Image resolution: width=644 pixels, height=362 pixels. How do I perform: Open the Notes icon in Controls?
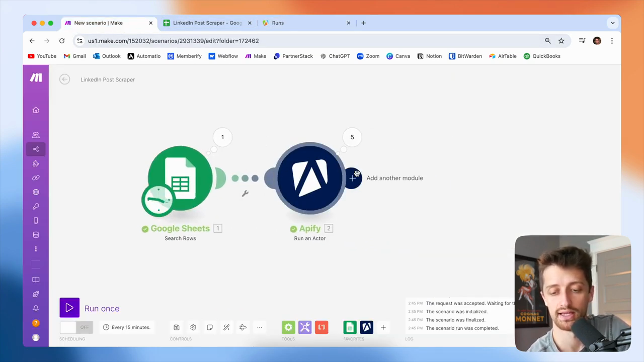pos(210,327)
